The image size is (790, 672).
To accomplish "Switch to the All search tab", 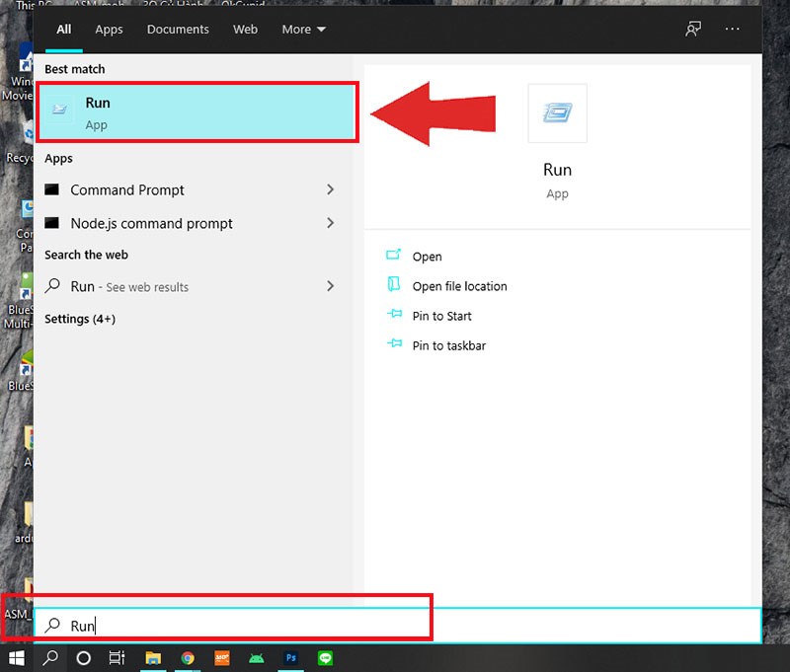I will 64,30.
